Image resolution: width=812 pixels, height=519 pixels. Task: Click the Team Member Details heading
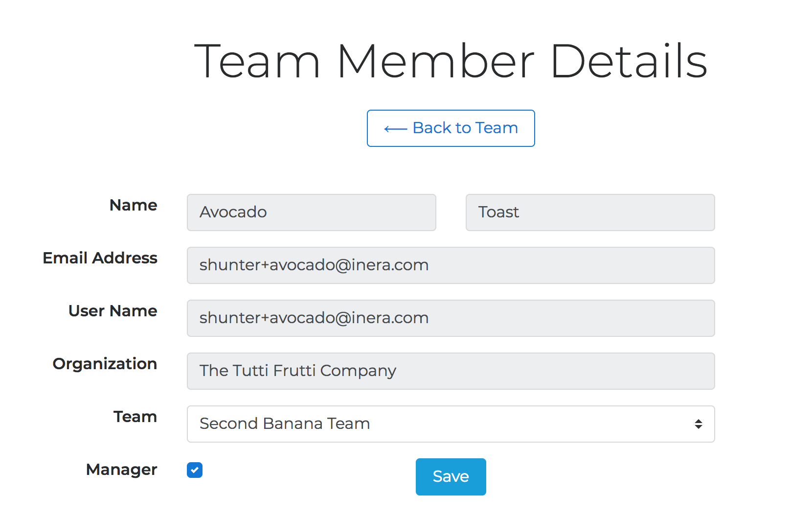[x=451, y=61]
